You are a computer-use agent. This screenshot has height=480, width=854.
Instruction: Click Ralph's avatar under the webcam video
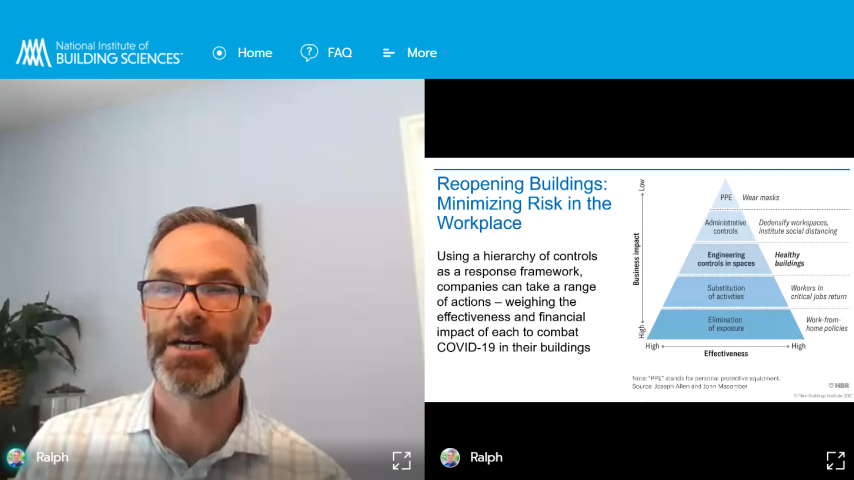(15, 458)
